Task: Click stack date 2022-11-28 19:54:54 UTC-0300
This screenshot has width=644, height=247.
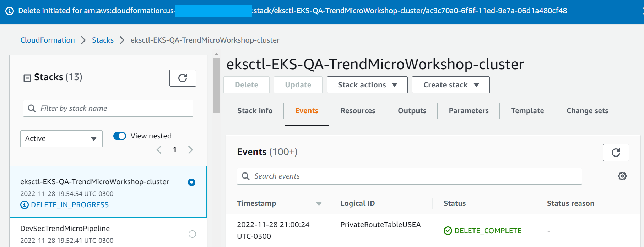Action: click(x=67, y=194)
